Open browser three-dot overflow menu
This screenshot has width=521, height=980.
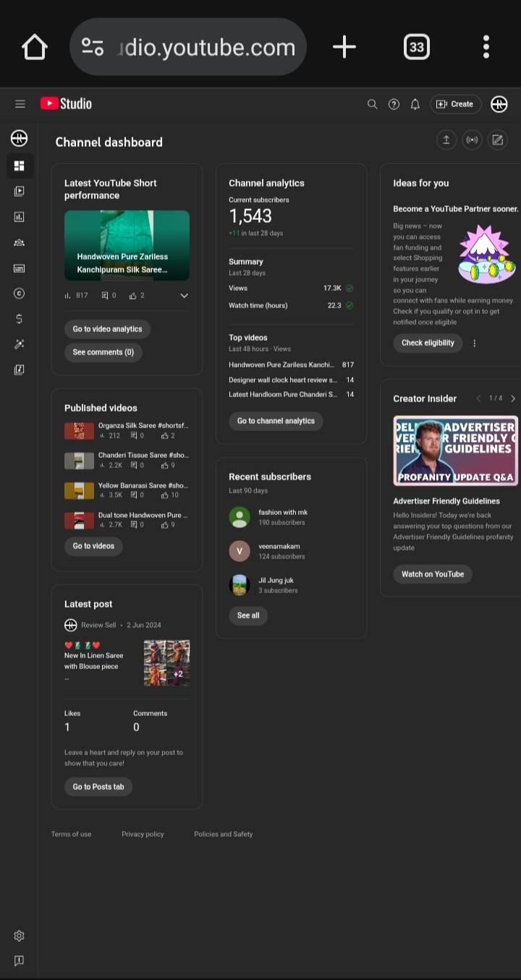pos(486,47)
